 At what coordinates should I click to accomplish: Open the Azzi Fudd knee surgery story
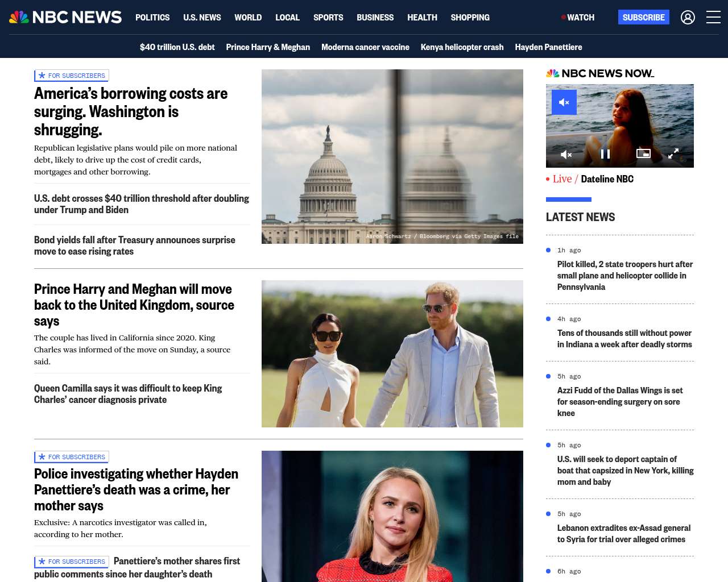click(x=620, y=402)
